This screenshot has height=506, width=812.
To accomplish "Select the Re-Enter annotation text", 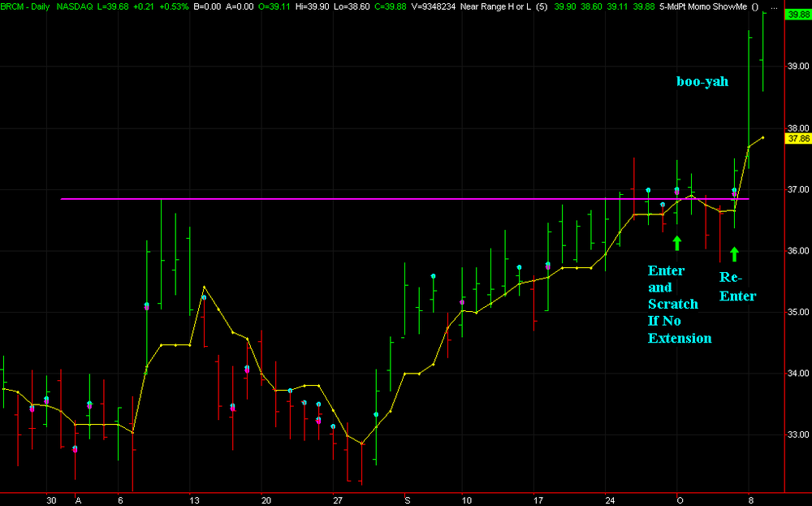I will 737,287.
